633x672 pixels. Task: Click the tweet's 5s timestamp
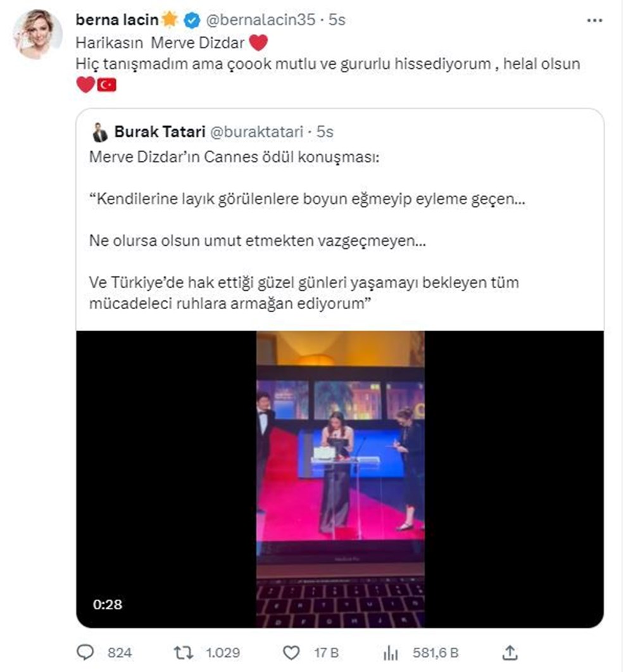[336, 20]
